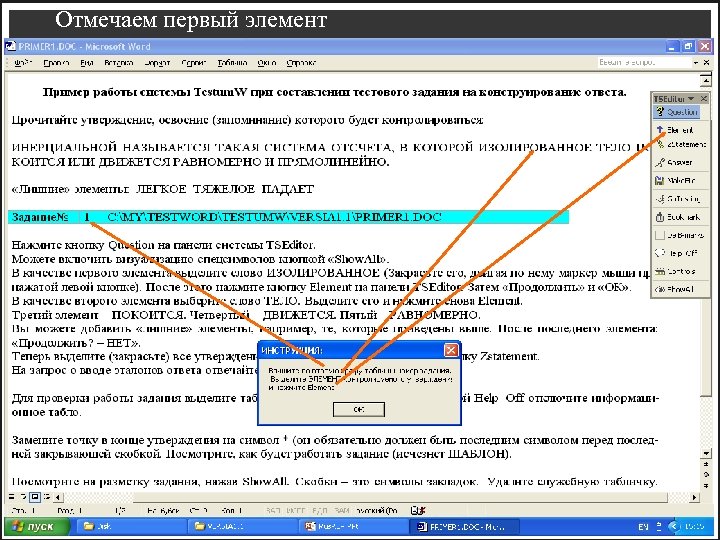
Task: Click the vertical scrollbar up arrow
Action: (706, 82)
